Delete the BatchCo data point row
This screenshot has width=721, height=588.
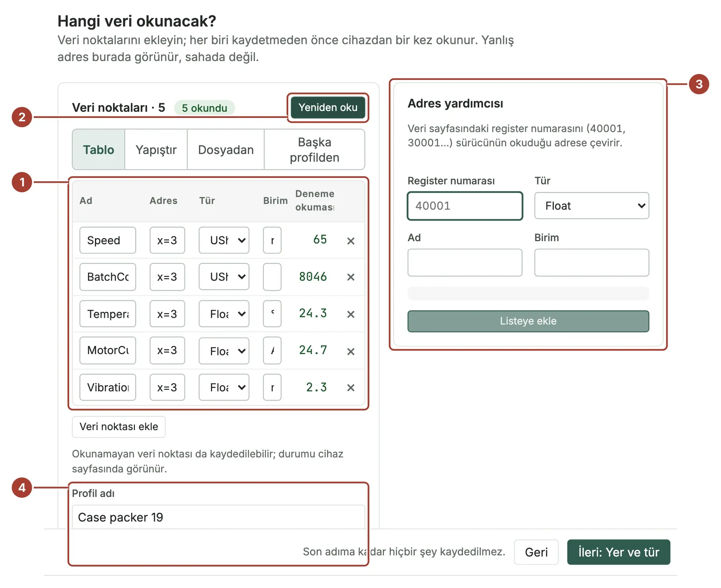coord(351,277)
